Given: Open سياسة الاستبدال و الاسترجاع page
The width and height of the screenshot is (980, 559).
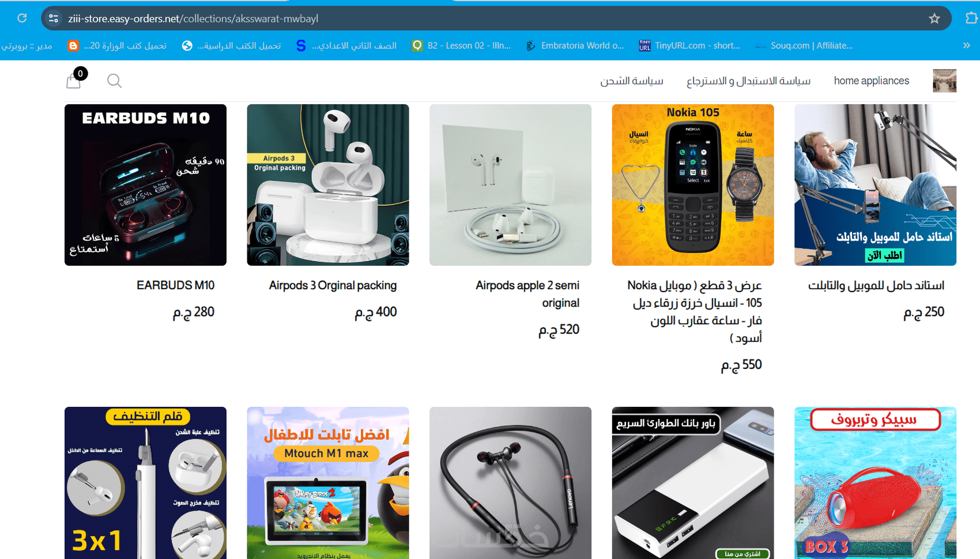Looking at the screenshot, I should tap(748, 81).
